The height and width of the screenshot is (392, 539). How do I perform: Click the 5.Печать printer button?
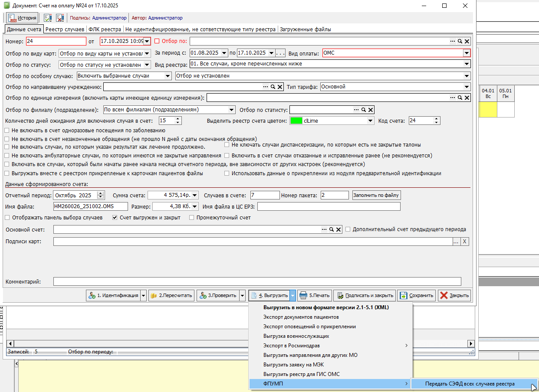coord(315,295)
